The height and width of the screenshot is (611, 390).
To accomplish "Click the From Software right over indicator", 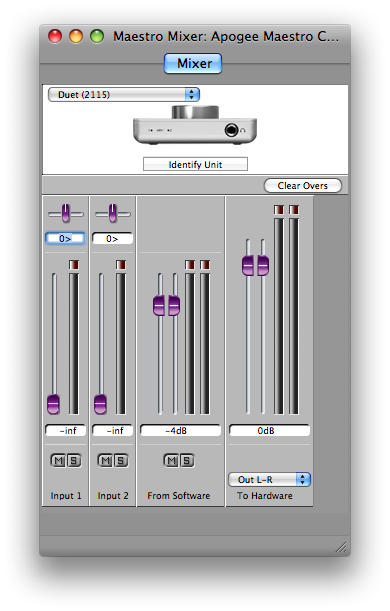I will click(x=205, y=265).
